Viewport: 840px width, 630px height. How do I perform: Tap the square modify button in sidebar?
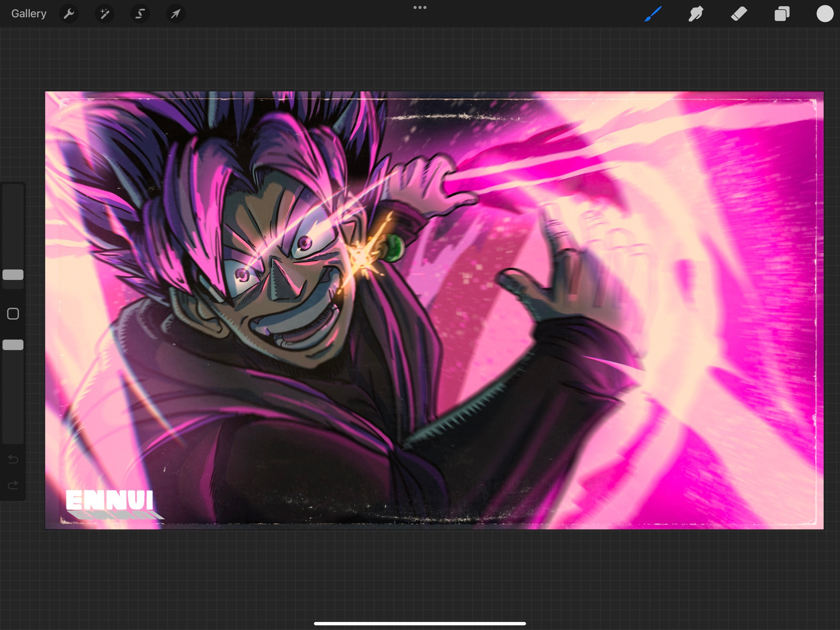[13, 314]
